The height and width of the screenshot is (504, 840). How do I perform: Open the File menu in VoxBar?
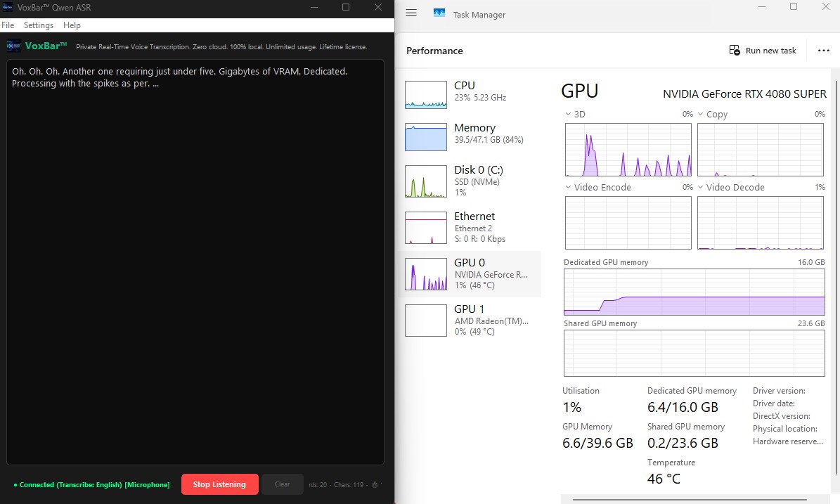pyautogui.click(x=8, y=25)
